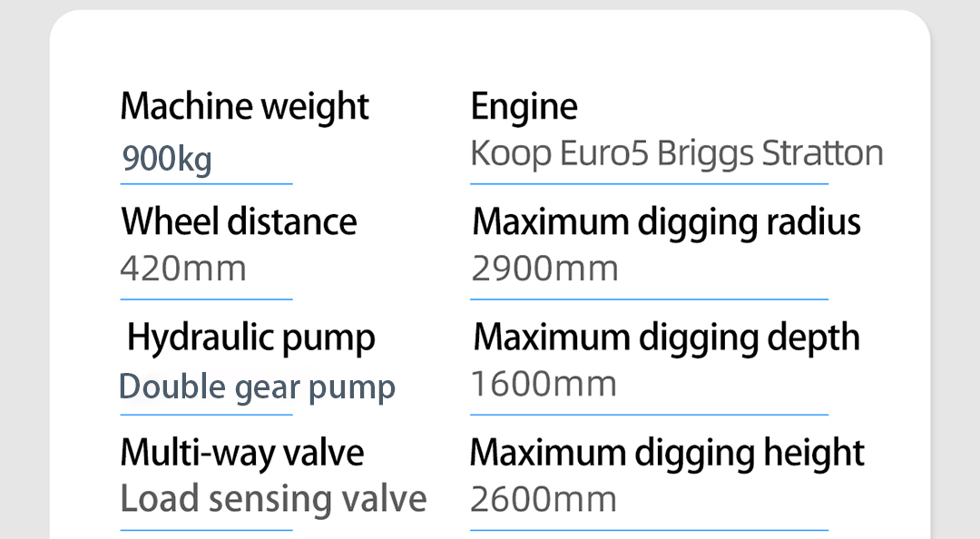
Task: Select the 1600mm value
Action: pos(544,384)
